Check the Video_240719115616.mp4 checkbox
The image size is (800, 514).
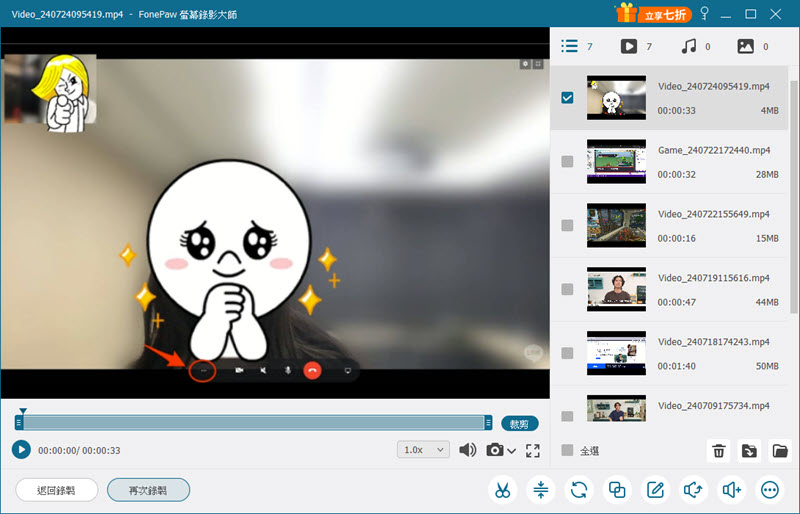pos(567,289)
